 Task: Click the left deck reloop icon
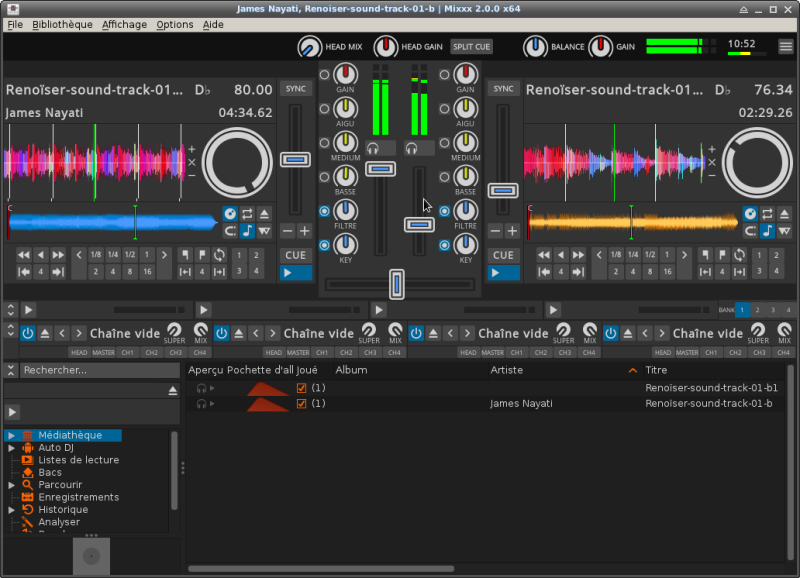(219, 255)
